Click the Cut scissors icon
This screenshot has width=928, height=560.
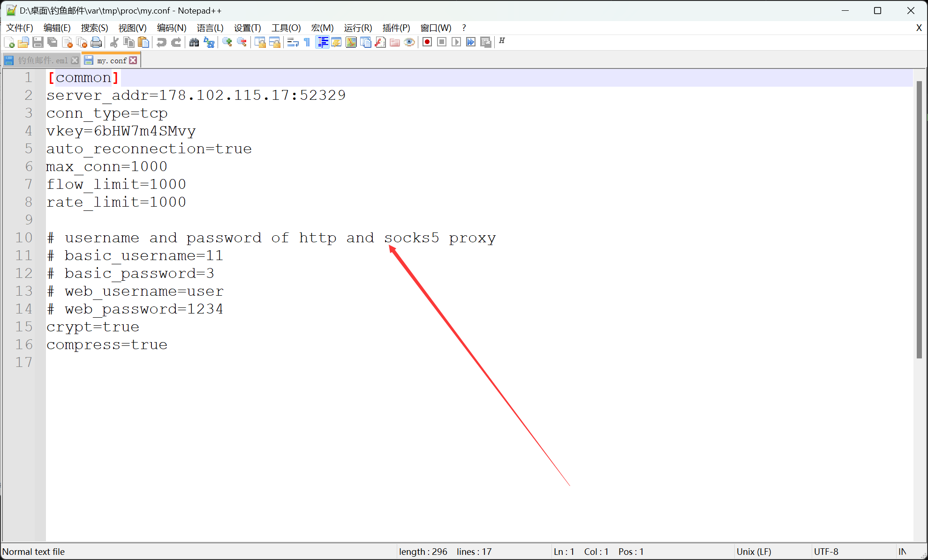(114, 42)
